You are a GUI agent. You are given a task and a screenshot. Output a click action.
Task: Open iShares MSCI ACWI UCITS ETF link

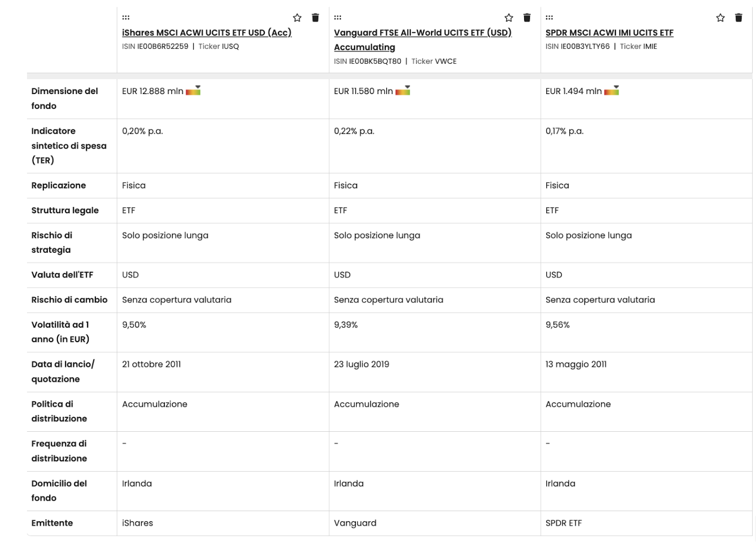click(206, 33)
